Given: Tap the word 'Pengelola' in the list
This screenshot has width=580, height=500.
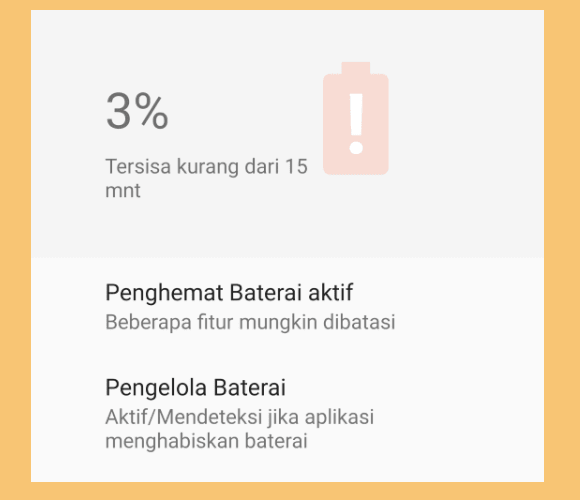Looking at the screenshot, I should pyautogui.click(x=157, y=388).
